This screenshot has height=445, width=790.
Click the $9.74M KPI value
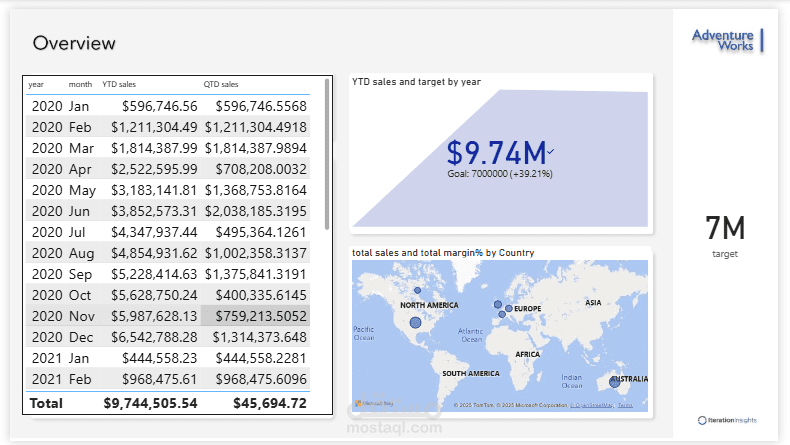496,153
